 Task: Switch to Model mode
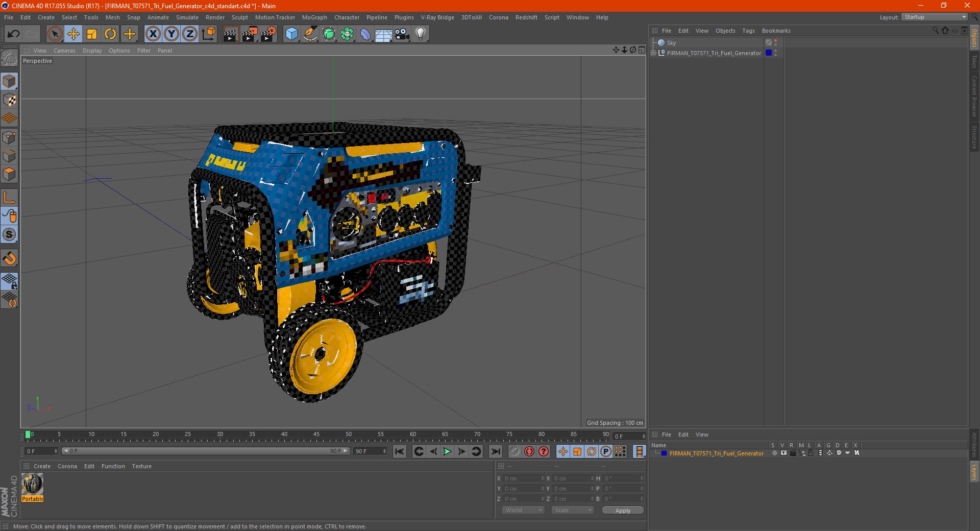point(9,81)
